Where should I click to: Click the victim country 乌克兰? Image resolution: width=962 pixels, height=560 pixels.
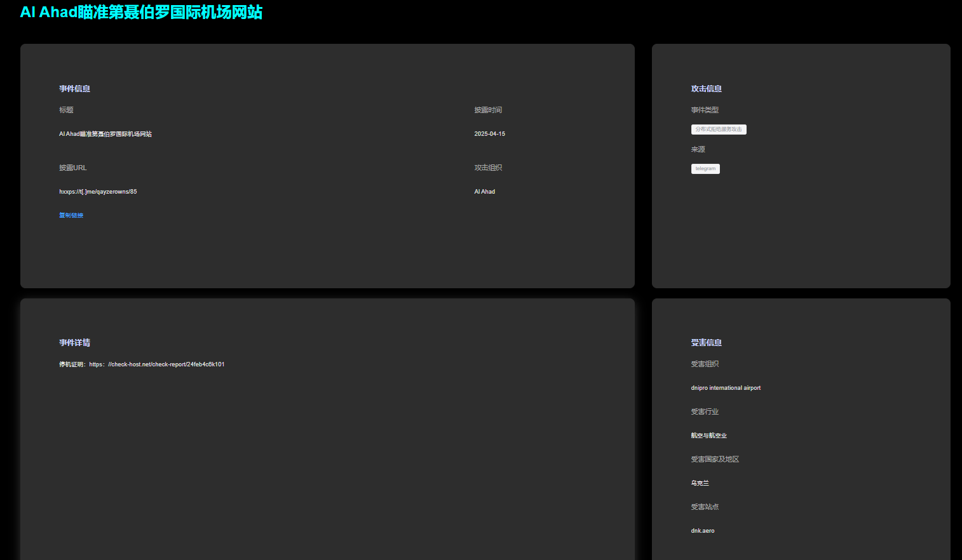(700, 483)
